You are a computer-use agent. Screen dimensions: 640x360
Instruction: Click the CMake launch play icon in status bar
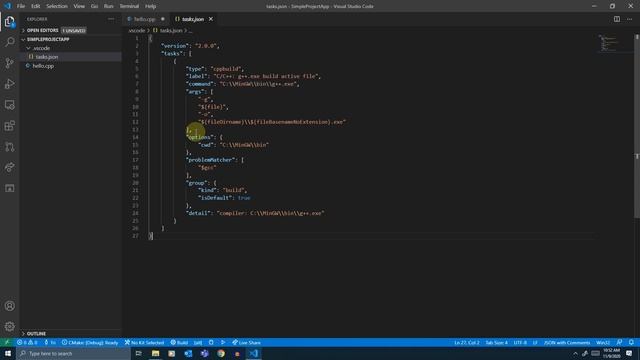coord(223,342)
